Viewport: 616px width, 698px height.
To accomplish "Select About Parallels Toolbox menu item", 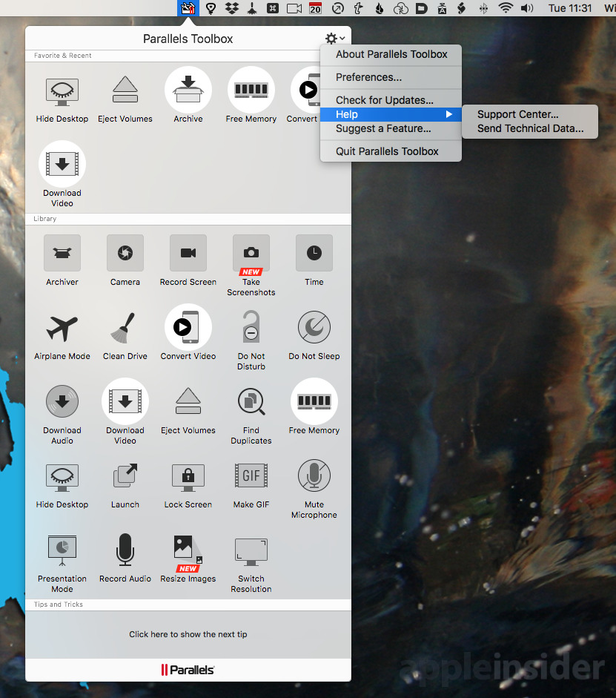I will point(391,54).
